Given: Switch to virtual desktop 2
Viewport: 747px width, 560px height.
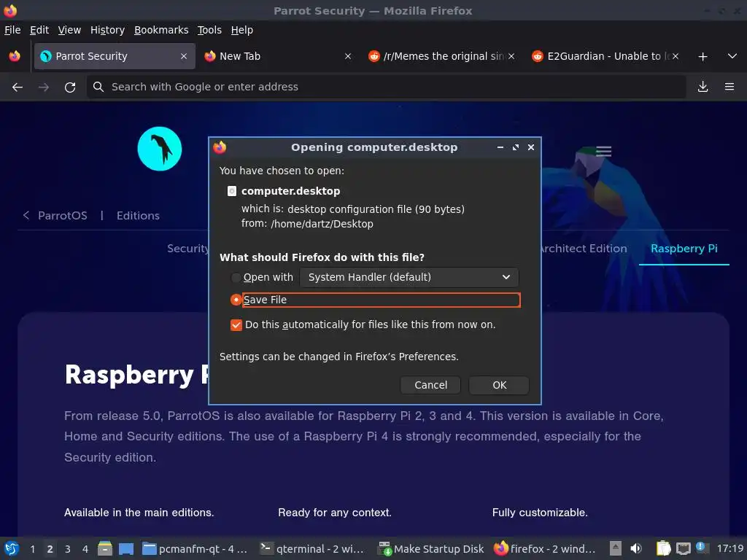Looking at the screenshot, I should tap(50, 549).
